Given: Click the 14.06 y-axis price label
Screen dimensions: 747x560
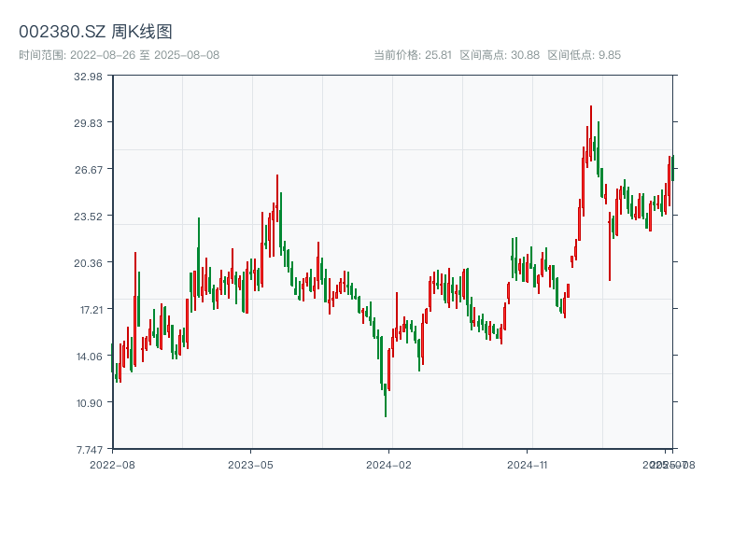Looking at the screenshot, I should 88,357.
